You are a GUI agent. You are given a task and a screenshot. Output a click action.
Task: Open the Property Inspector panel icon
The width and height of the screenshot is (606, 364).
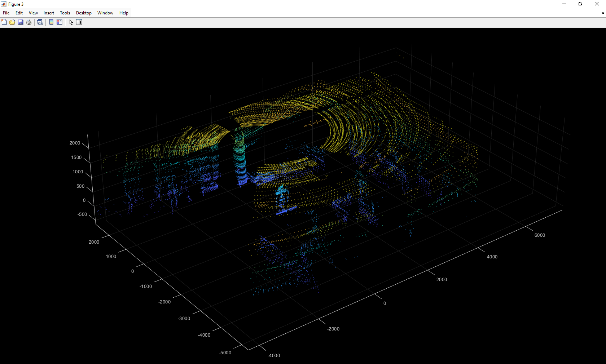click(x=79, y=22)
